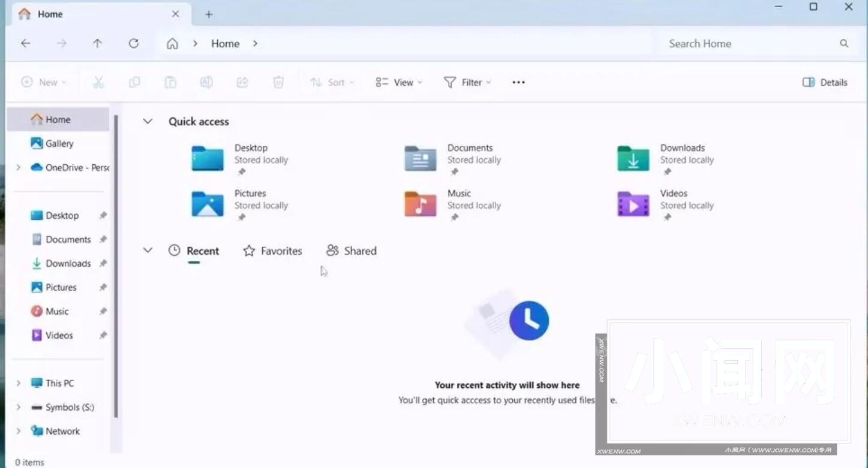Open the Desktop folder in Quick access

point(240,159)
